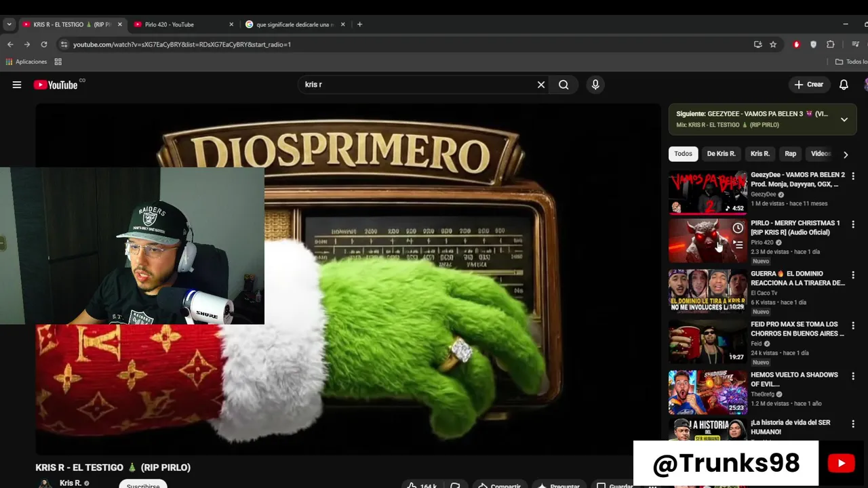Switch to 'que significarle dedicarle una' Google tab
The height and width of the screenshot is (488, 868).
(x=290, y=24)
